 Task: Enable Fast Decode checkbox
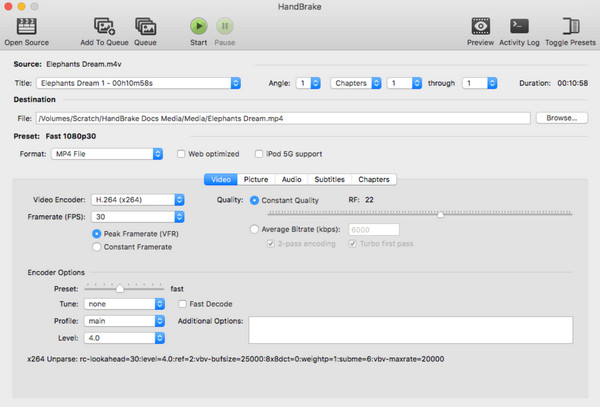pyautogui.click(x=183, y=304)
